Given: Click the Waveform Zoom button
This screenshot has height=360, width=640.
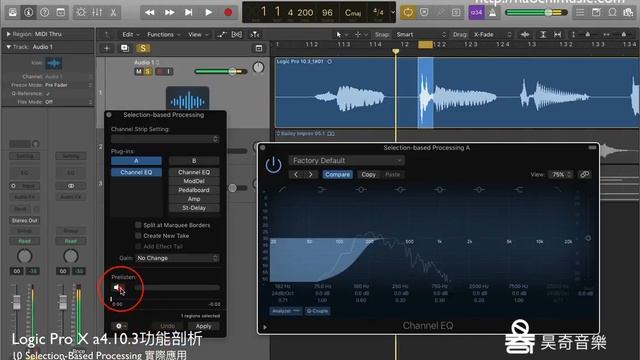Looking at the screenshot, I should [x=525, y=35].
